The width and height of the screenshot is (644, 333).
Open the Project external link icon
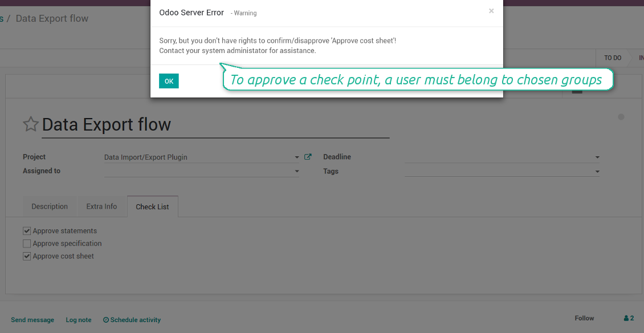[308, 157]
